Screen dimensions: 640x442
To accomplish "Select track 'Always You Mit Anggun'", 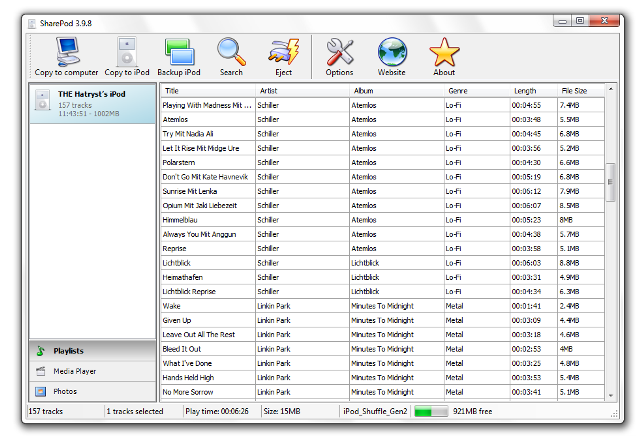I will 383,234.
